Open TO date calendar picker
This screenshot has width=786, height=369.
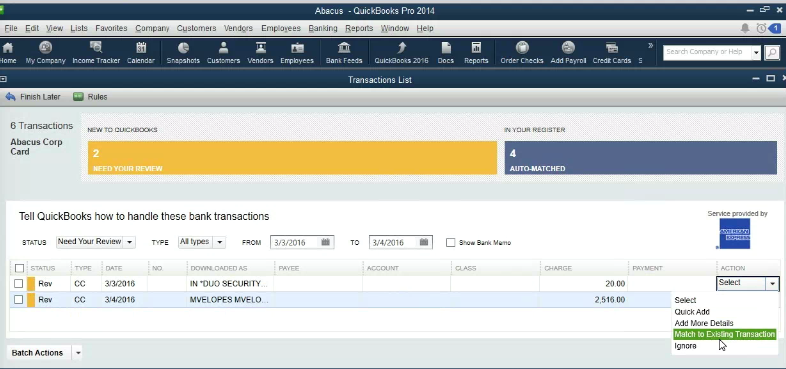[x=424, y=242]
